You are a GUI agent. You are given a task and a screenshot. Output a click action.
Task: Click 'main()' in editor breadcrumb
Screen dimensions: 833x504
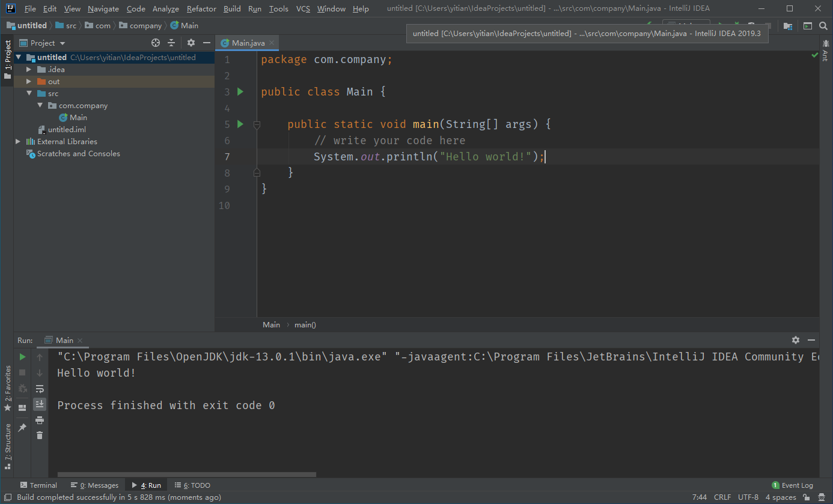pyautogui.click(x=305, y=324)
